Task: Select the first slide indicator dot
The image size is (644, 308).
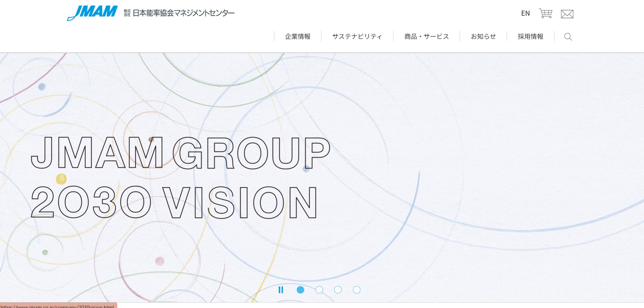Action: coord(300,290)
